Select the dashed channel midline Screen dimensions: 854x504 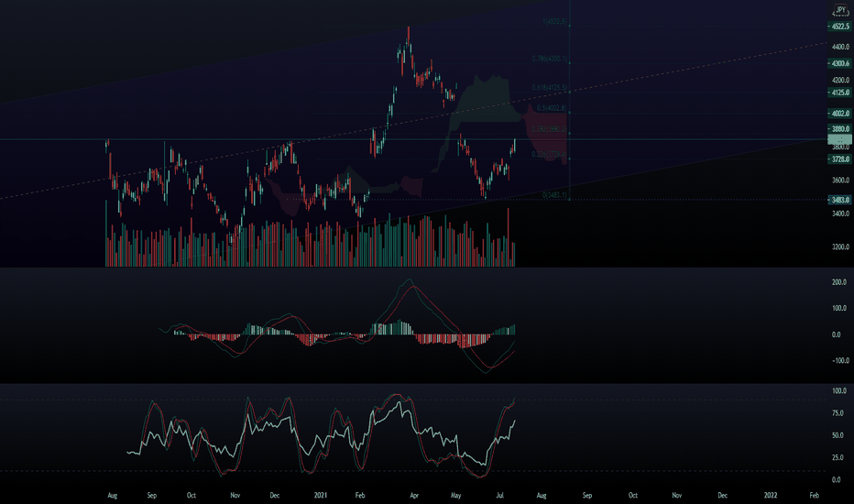[x=414, y=120]
